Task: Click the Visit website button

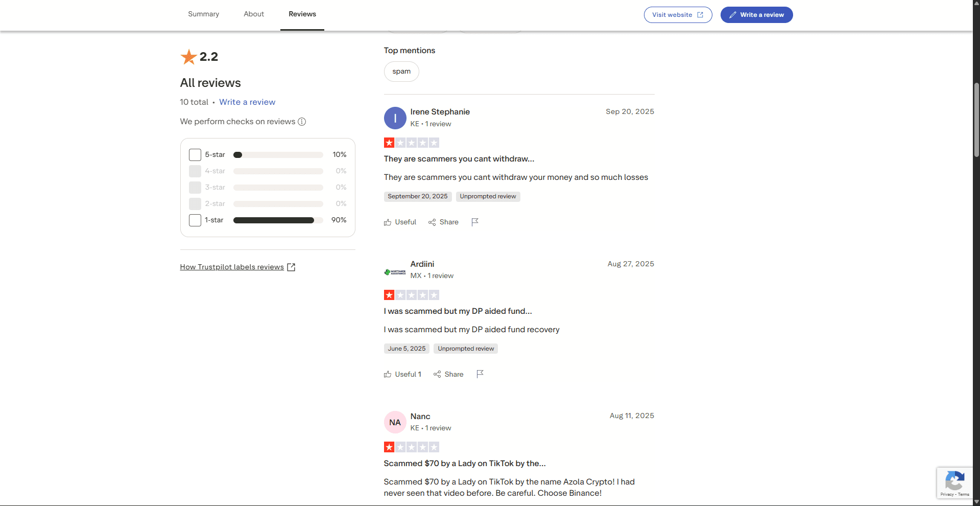Action: [x=678, y=15]
